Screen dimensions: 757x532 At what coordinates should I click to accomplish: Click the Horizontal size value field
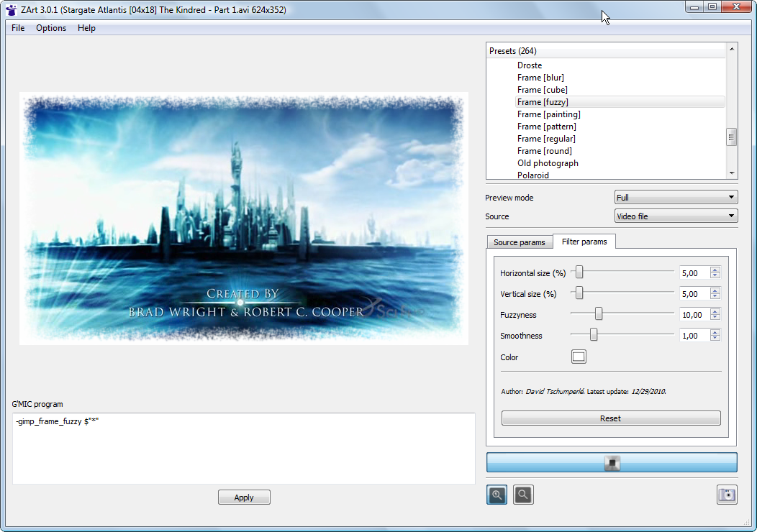pyautogui.click(x=694, y=273)
